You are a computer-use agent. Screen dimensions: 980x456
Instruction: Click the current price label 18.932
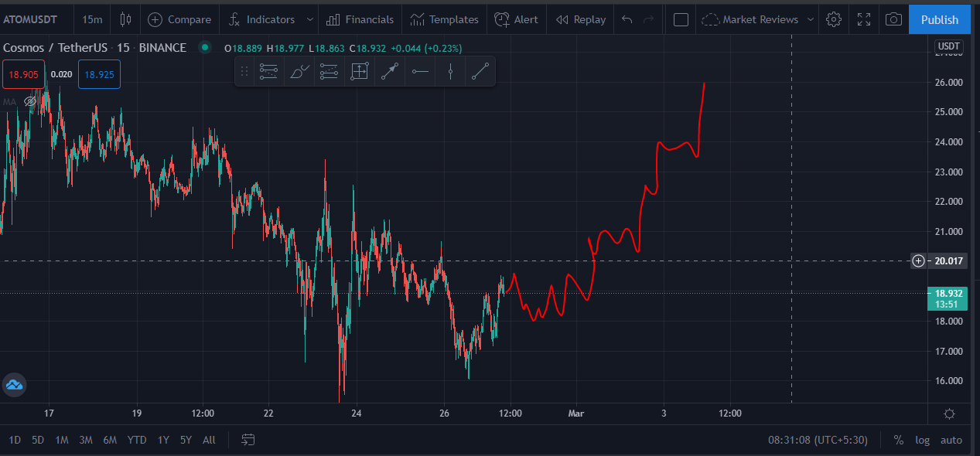pos(947,298)
